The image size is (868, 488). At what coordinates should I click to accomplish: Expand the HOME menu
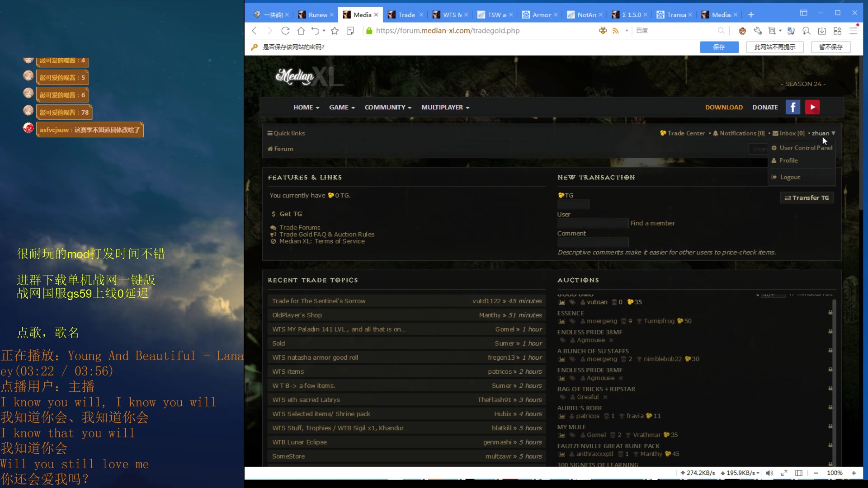306,108
